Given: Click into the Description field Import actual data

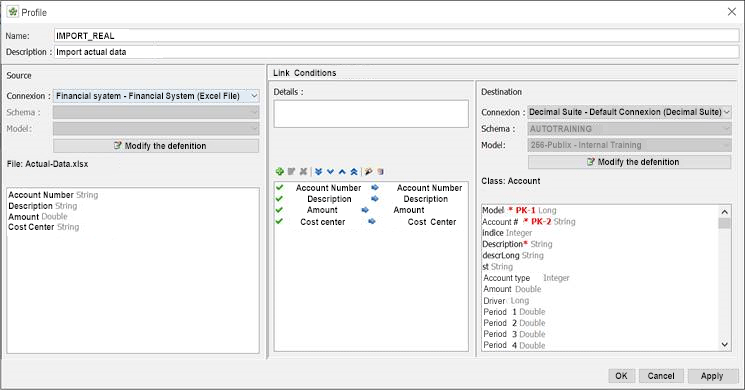Looking at the screenshot, I should point(397,52).
